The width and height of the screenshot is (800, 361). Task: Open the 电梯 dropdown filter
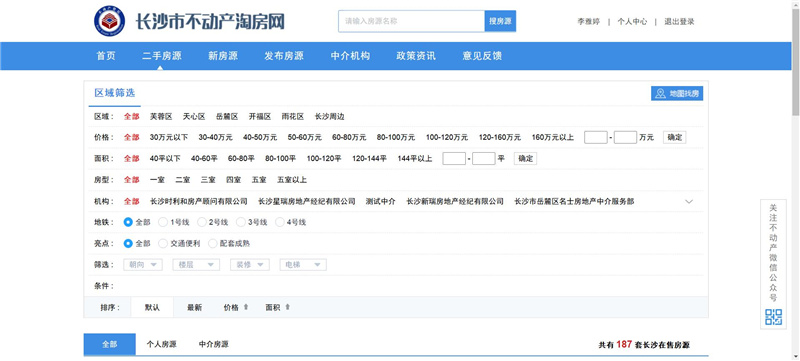(x=303, y=265)
